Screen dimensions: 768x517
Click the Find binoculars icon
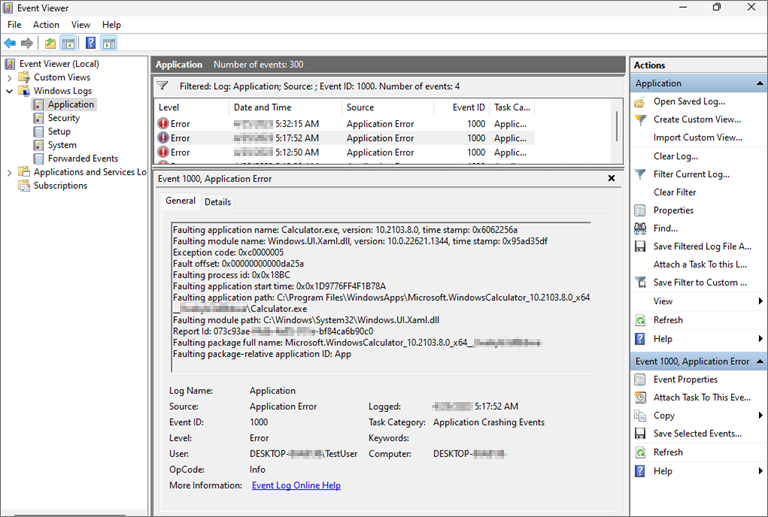point(641,228)
